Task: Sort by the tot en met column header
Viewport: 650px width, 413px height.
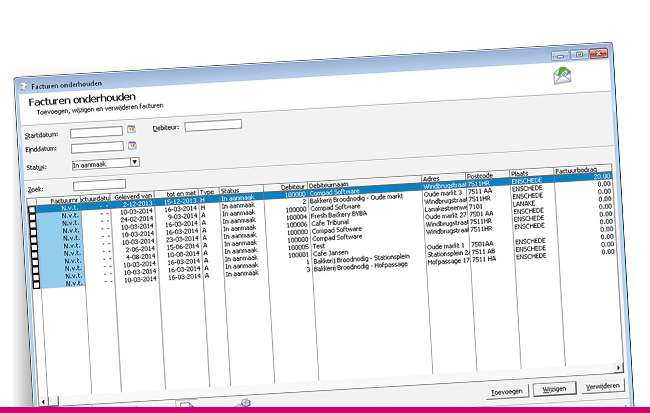Action: tap(177, 194)
